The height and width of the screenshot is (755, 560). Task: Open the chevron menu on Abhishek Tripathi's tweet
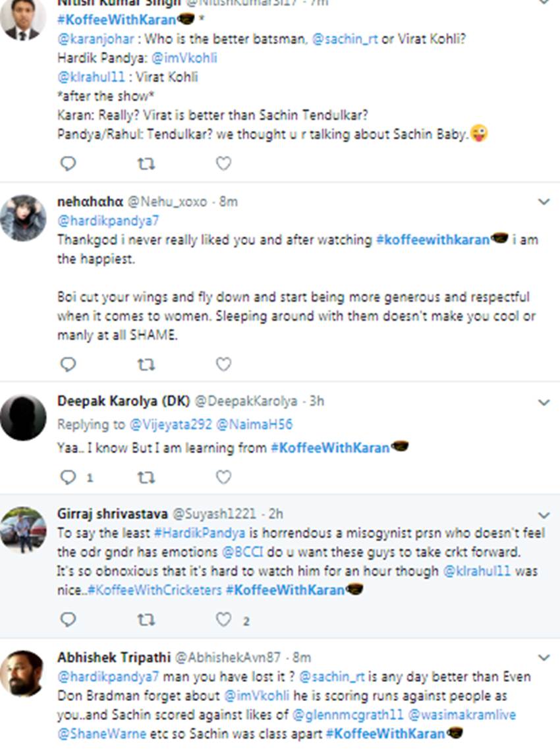coord(544,657)
